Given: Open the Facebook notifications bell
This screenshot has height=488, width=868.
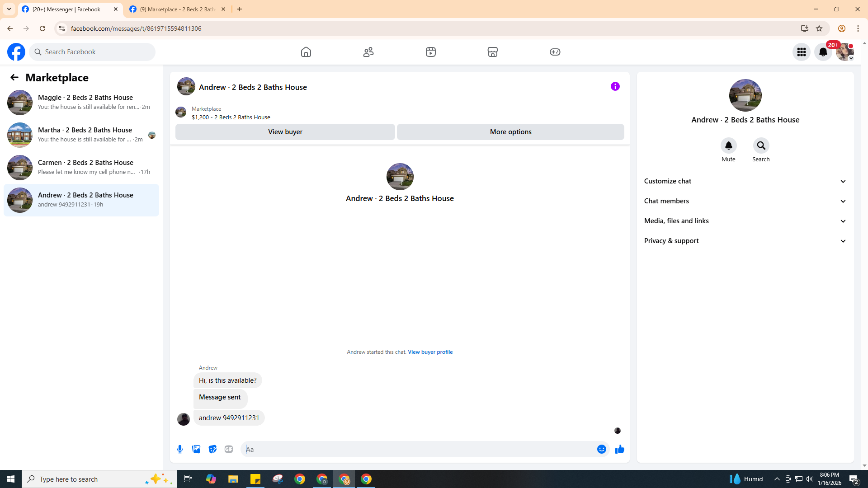Looking at the screenshot, I should click(x=823, y=52).
